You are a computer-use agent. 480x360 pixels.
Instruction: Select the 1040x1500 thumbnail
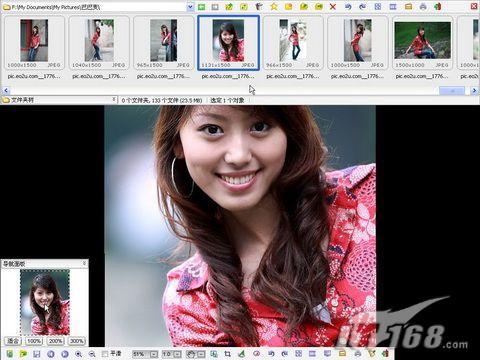coord(99,42)
